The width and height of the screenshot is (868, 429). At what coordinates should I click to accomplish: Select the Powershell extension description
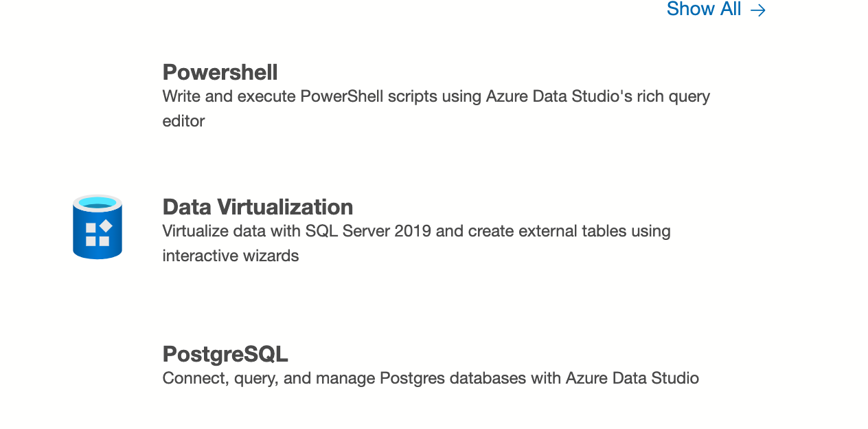(435, 108)
